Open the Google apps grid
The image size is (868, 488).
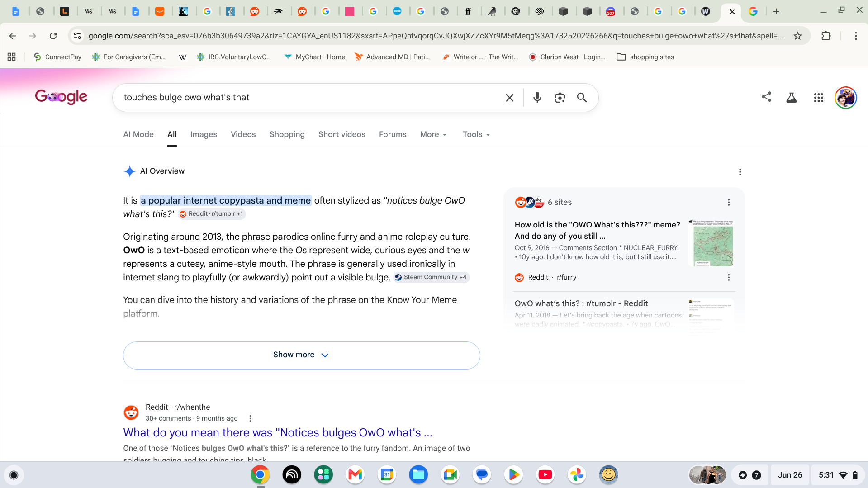coord(818,98)
